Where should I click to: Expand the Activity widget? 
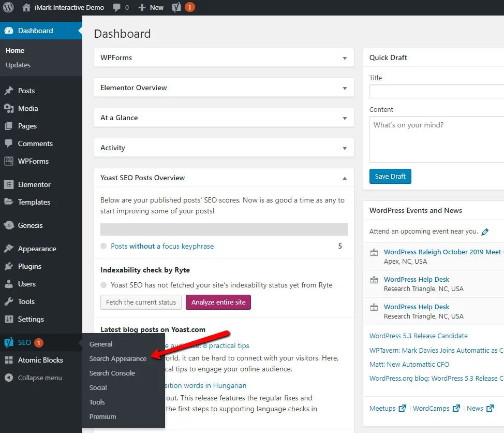pos(345,148)
